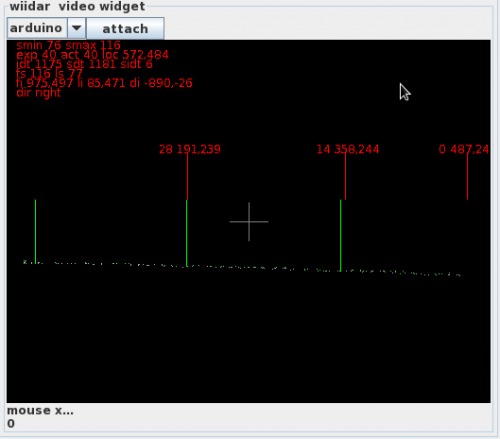Select the arduino combo box text
The width and height of the screenshot is (500, 439).
36,28
